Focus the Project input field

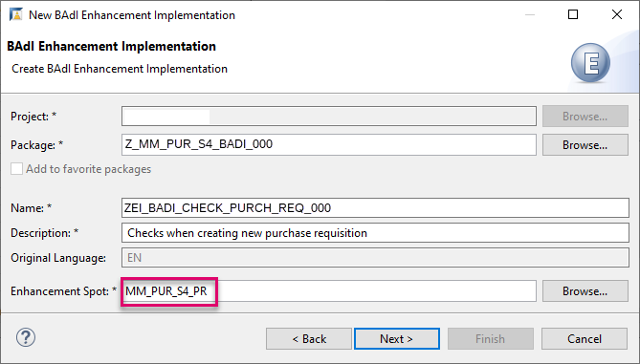(x=329, y=117)
